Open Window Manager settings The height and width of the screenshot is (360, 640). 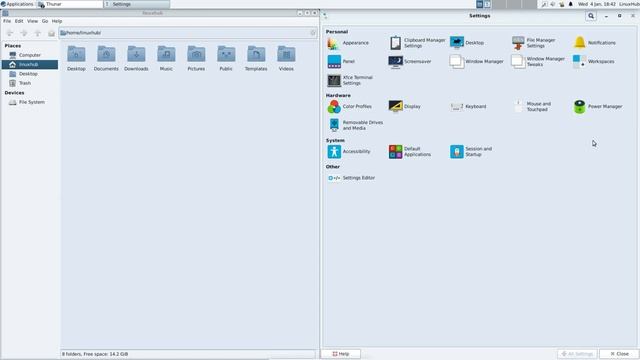click(x=476, y=61)
